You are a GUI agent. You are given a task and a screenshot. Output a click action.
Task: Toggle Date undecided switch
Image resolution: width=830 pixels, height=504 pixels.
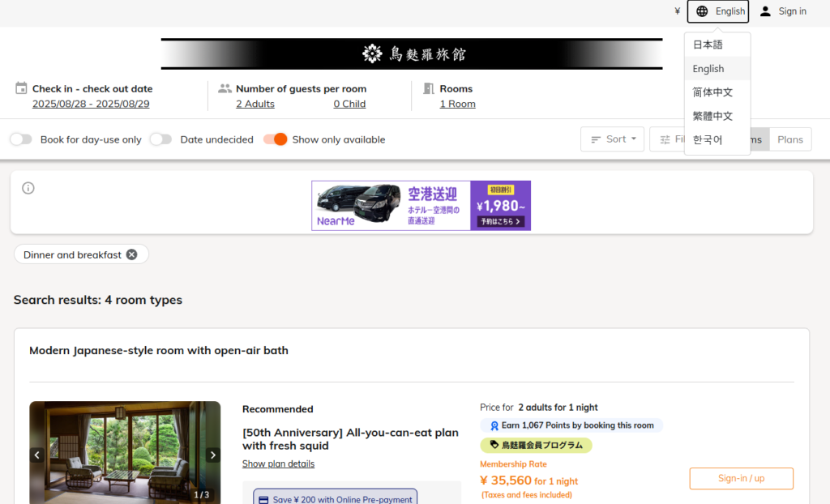pyautogui.click(x=161, y=139)
